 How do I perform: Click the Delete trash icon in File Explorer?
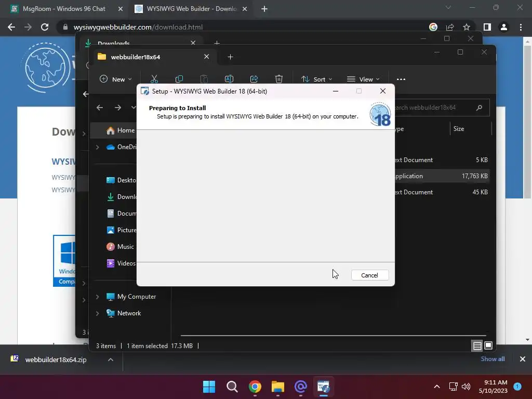click(279, 79)
